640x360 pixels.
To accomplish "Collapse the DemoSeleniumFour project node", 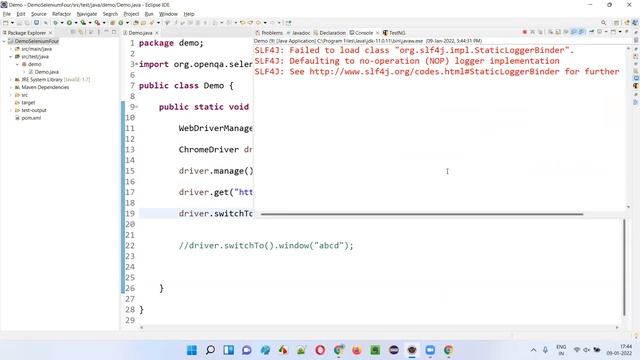I will tap(4, 41).
